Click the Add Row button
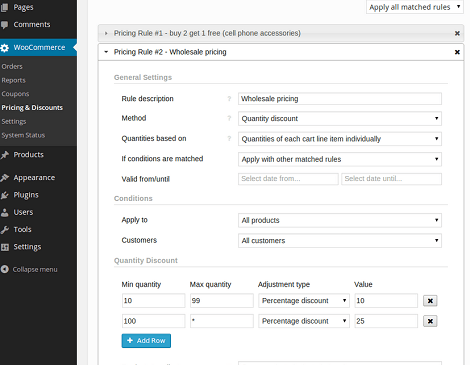This screenshot has height=365, width=470. click(146, 341)
